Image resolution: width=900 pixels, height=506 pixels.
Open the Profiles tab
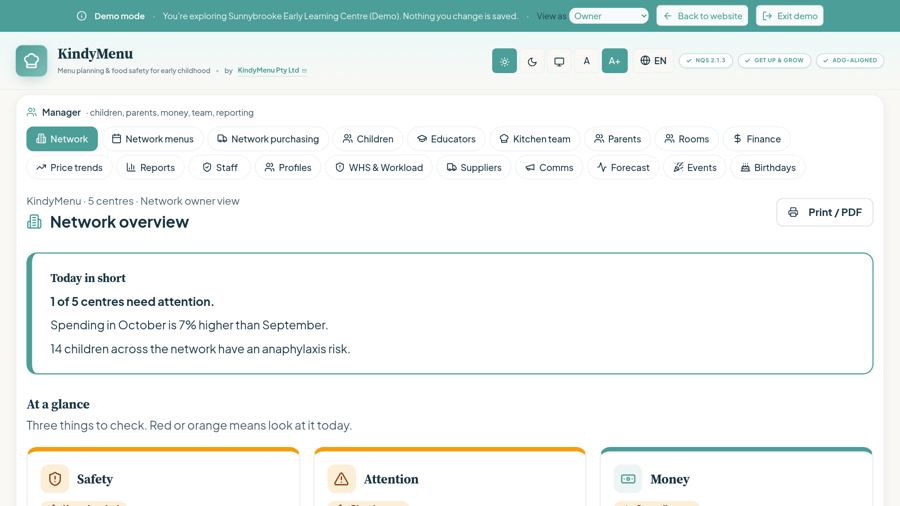pos(288,168)
